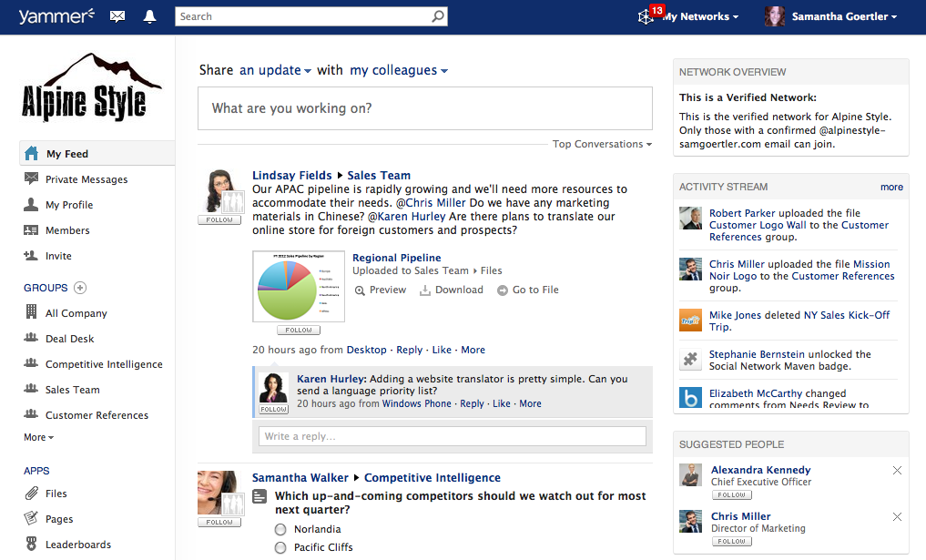
Task: Open More options on Lindsay Fields' post
Action: (x=473, y=350)
